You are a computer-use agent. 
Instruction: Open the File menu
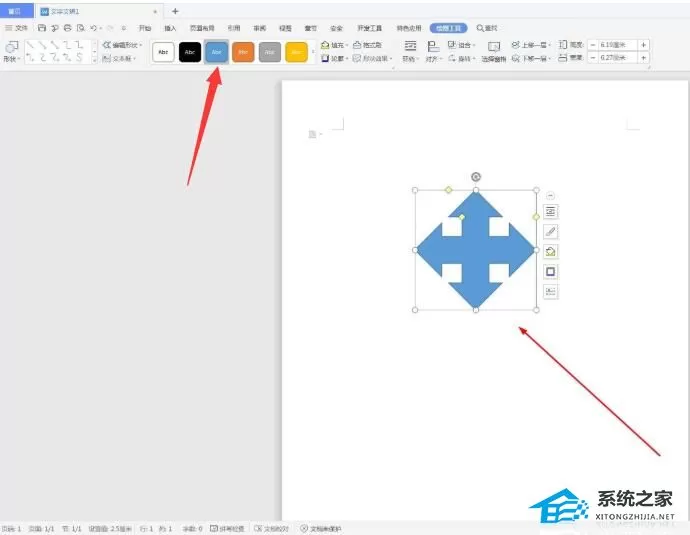[x=16, y=28]
